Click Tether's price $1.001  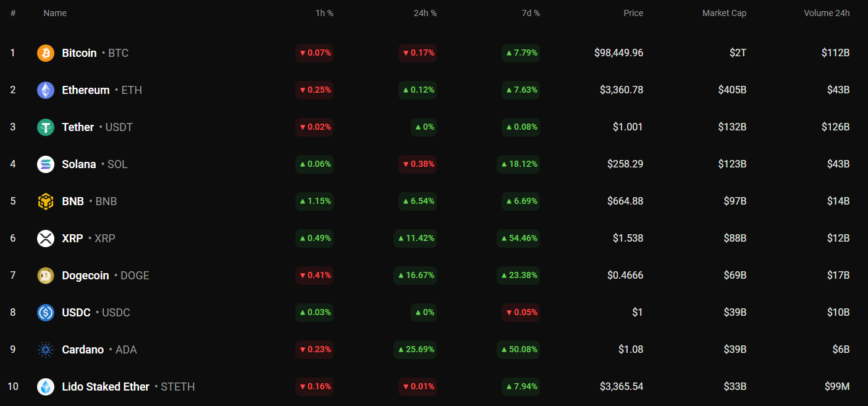pyautogui.click(x=628, y=127)
